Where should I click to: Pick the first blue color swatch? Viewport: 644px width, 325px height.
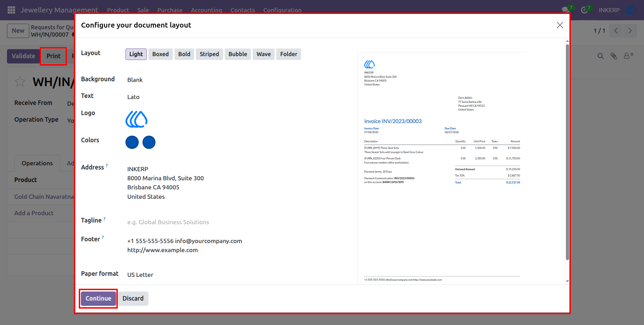(x=132, y=142)
